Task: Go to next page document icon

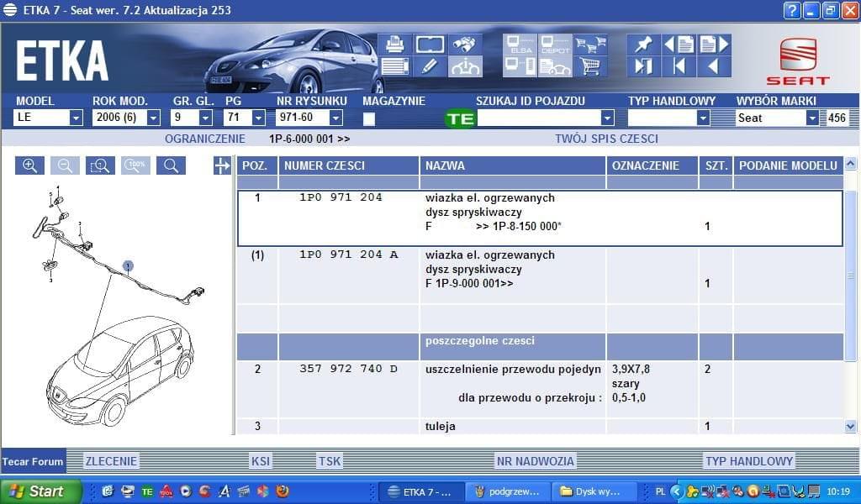Action: pos(715,45)
